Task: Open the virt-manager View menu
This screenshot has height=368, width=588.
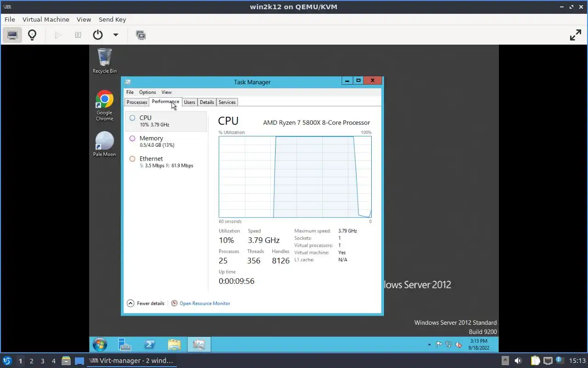Action: [84, 19]
